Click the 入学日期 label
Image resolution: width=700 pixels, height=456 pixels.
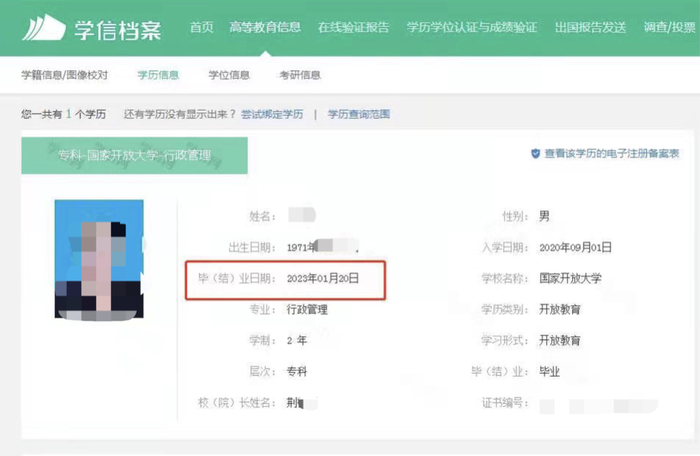pyautogui.click(x=505, y=247)
